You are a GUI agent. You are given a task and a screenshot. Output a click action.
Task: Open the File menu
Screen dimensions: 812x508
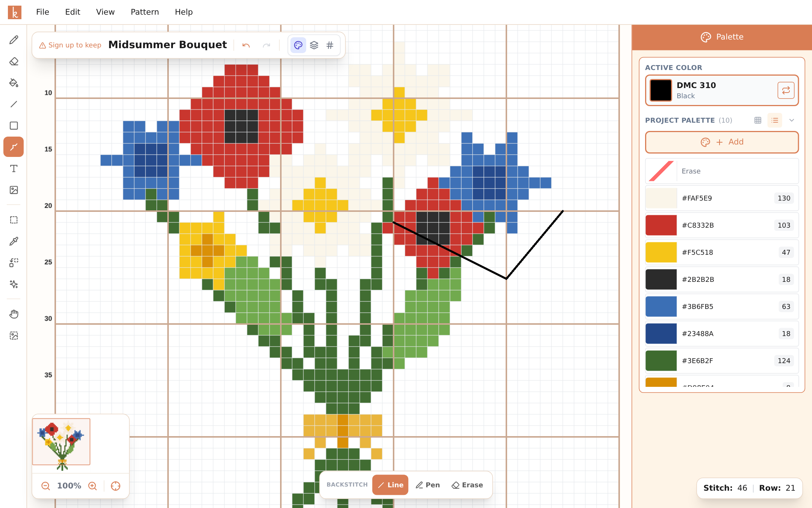coord(42,12)
